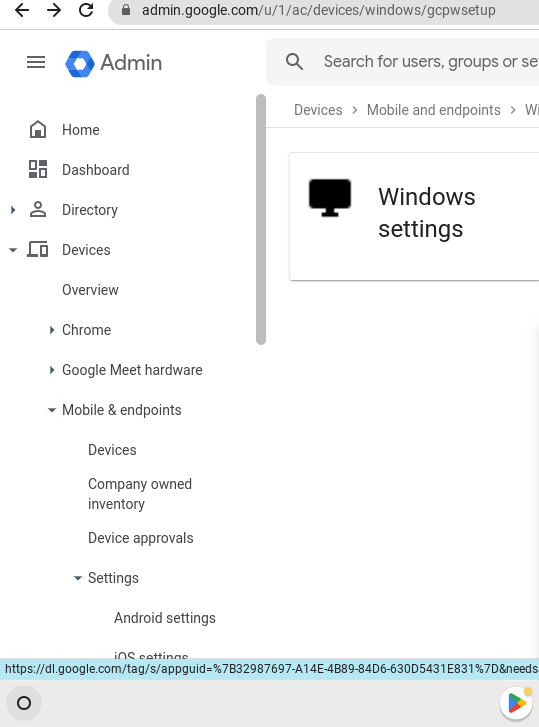The image size is (539, 727).
Task: Open Dashboard in the sidebar
Action: click(x=95, y=170)
